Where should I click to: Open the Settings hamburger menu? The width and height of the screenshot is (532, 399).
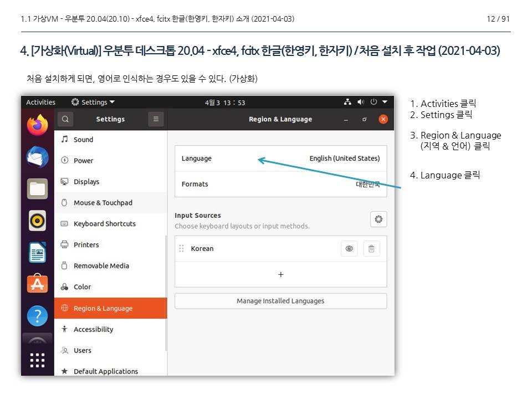[156, 119]
